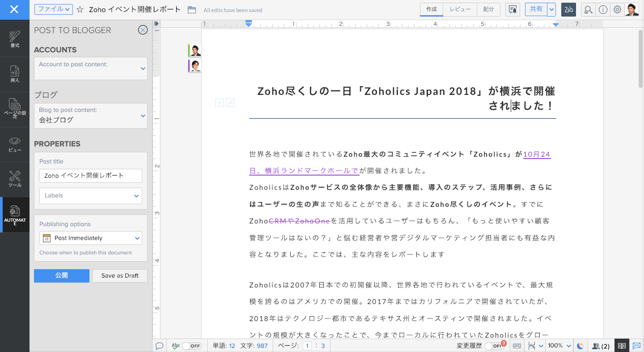Click the document info icon

pyautogui.click(x=603, y=9)
